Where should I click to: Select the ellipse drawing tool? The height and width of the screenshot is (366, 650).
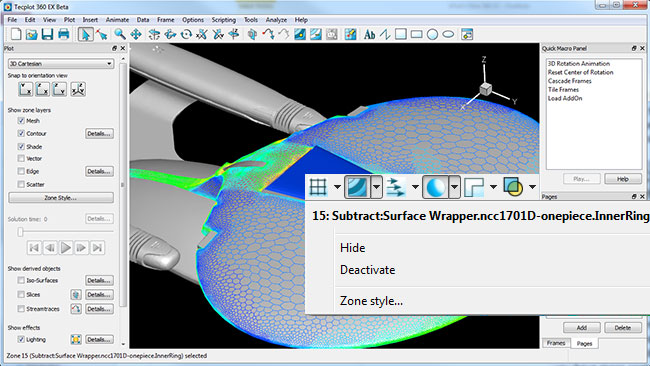click(x=448, y=34)
